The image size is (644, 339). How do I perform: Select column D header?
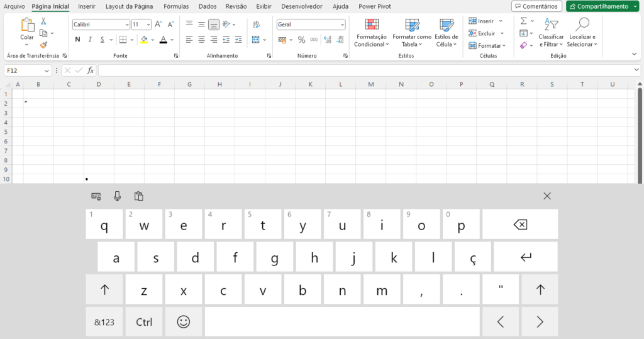99,84
